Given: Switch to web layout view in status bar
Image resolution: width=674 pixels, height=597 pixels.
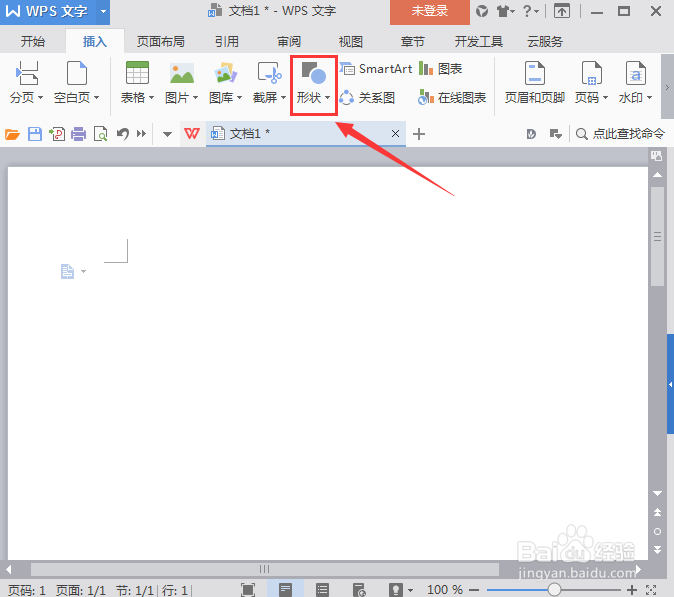Looking at the screenshot, I should (x=359, y=590).
